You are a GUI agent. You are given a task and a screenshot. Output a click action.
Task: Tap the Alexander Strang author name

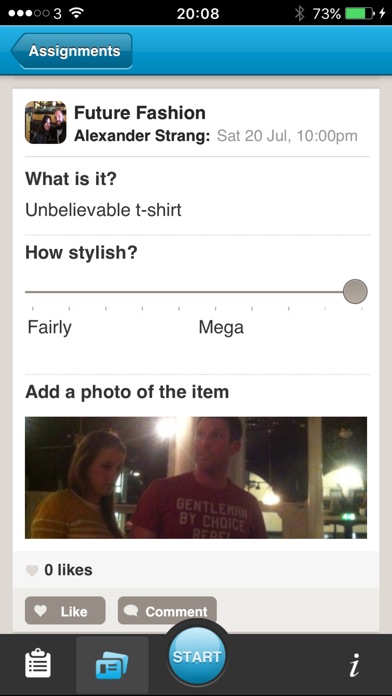[142, 136]
